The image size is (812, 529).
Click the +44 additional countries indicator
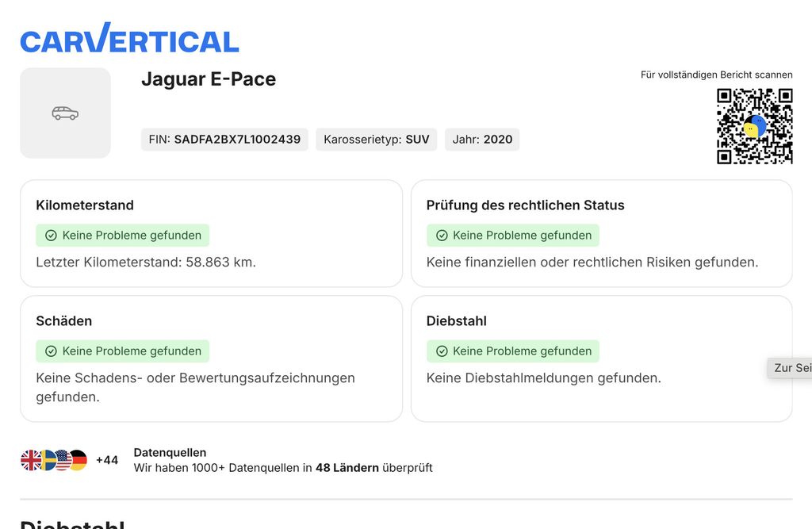point(107,460)
